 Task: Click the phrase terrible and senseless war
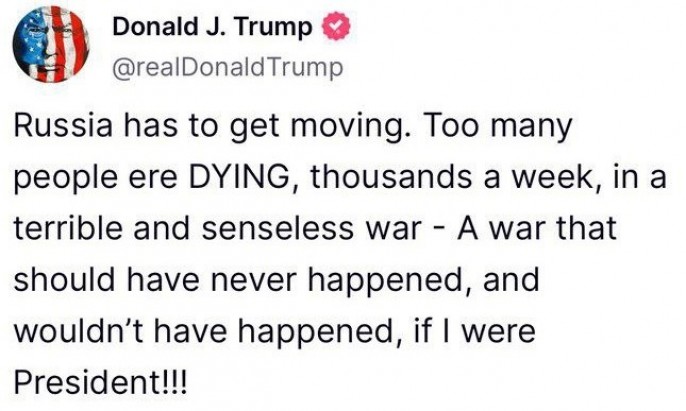(217, 228)
